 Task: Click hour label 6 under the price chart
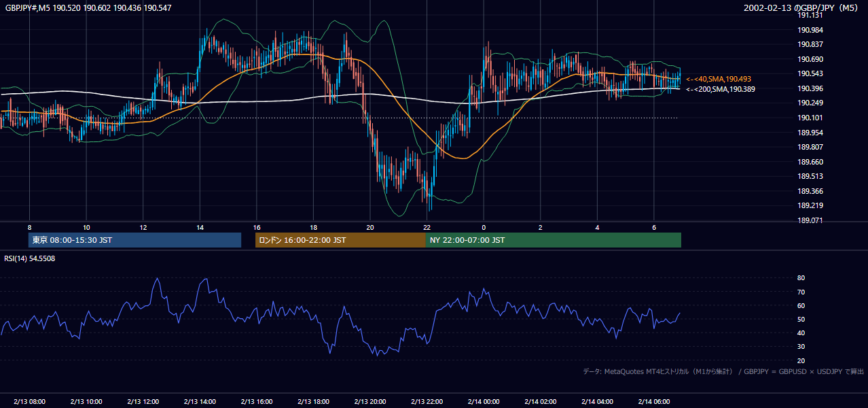[653, 227]
